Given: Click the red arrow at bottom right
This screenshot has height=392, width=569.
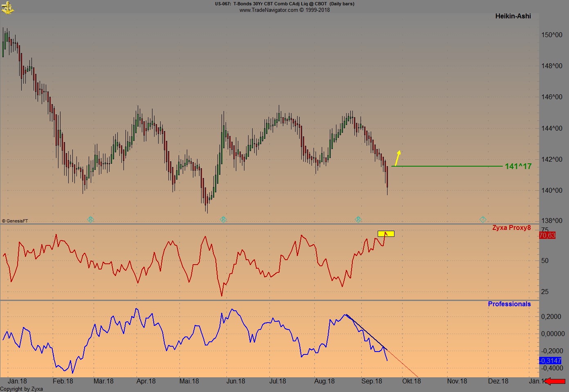Looking at the screenshot, I should pyautogui.click(x=556, y=381).
